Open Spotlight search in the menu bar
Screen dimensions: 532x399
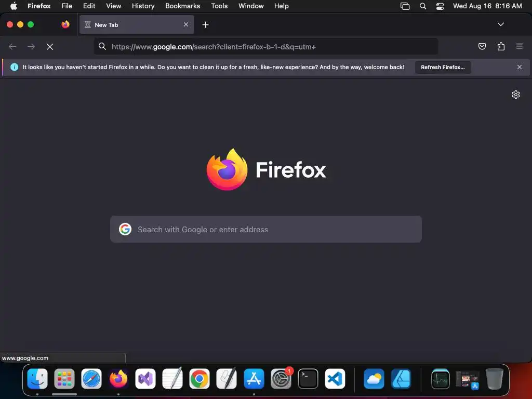point(423,6)
